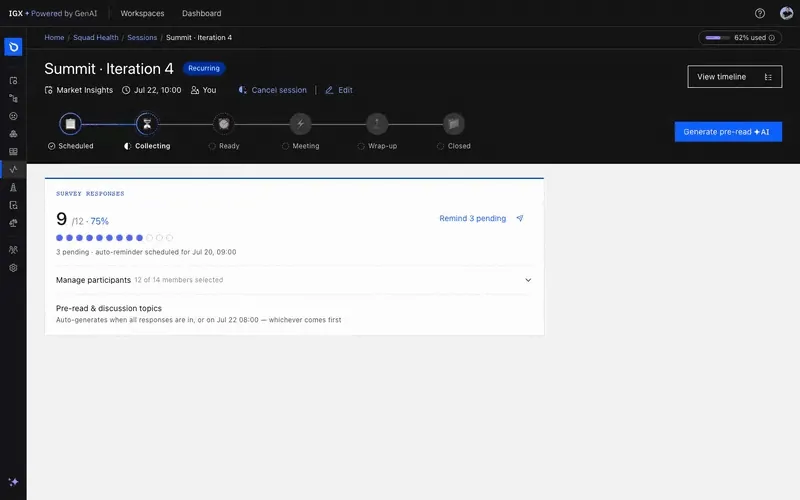Click the blue app logo in sidebar
800x500 pixels.
click(13, 47)
